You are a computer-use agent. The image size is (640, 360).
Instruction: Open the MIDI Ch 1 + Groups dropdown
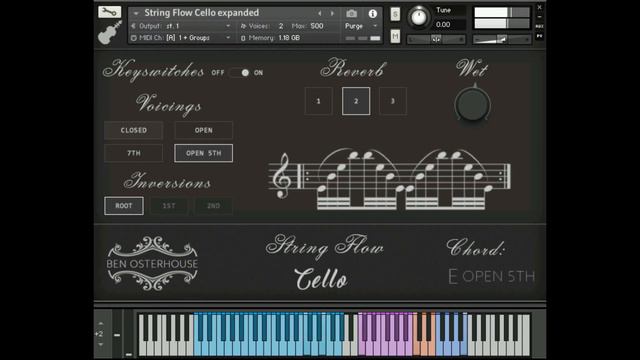182,38
